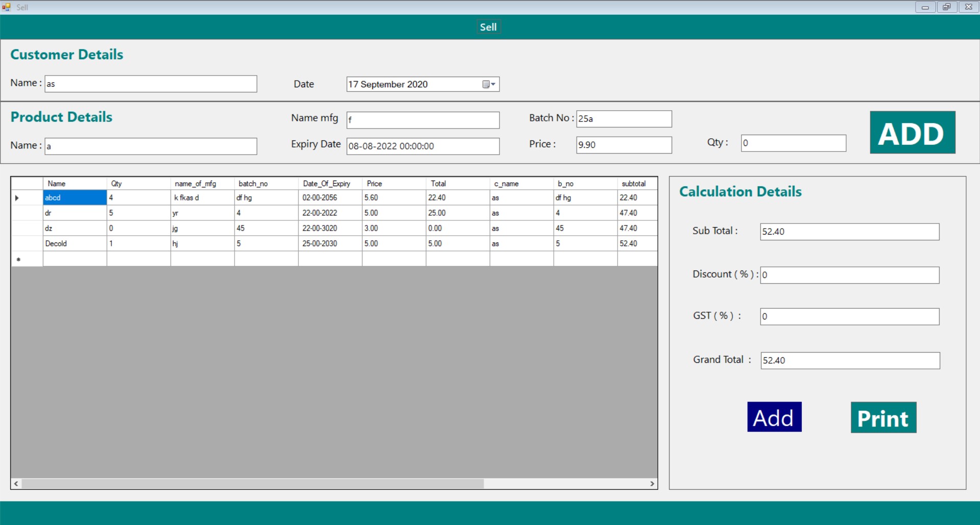This screenshot has width=980, height=525.
Task: Click the Qty input field
Action: (794, 143)
